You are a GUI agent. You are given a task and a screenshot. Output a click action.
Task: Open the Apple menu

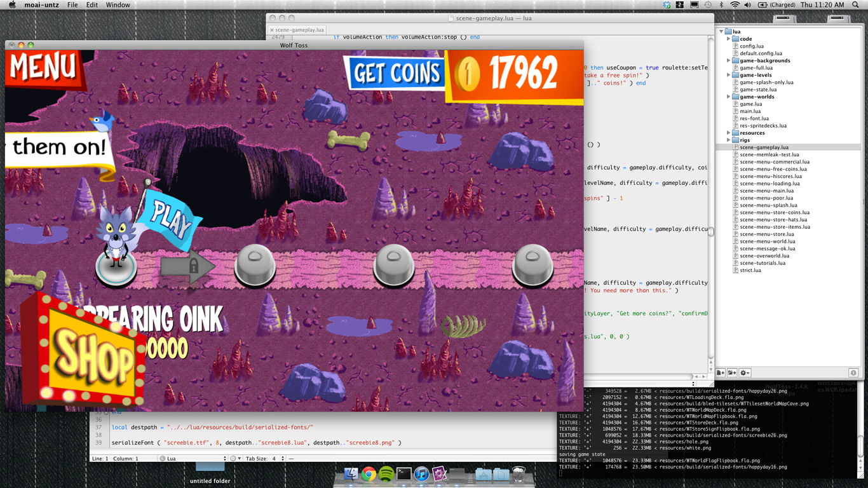click(11, 5)
